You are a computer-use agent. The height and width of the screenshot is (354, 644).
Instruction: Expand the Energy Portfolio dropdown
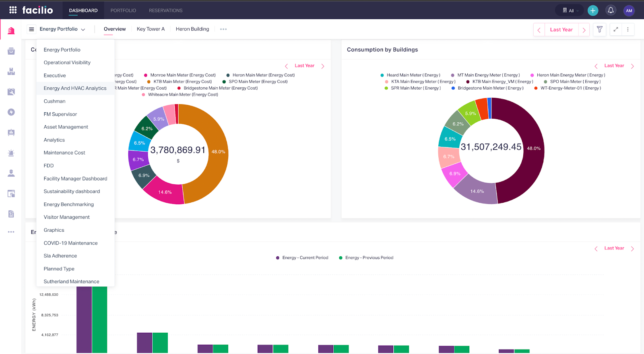[62, 29]
